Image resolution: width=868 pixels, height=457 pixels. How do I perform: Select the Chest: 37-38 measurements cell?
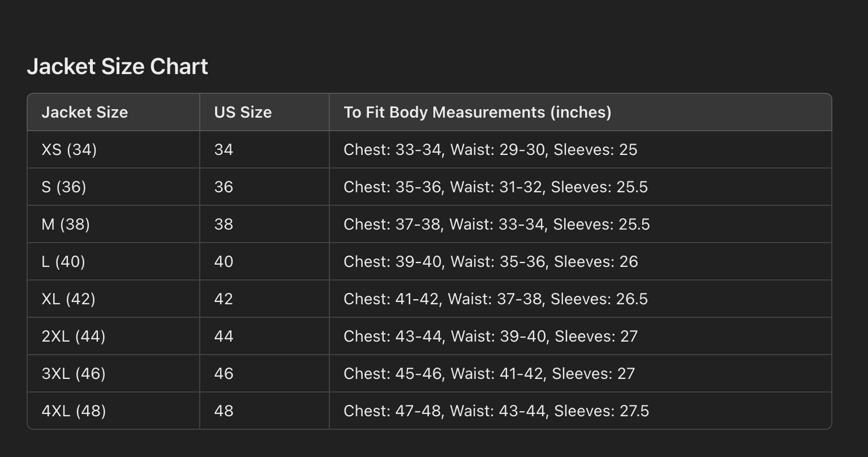pos(497,224)
